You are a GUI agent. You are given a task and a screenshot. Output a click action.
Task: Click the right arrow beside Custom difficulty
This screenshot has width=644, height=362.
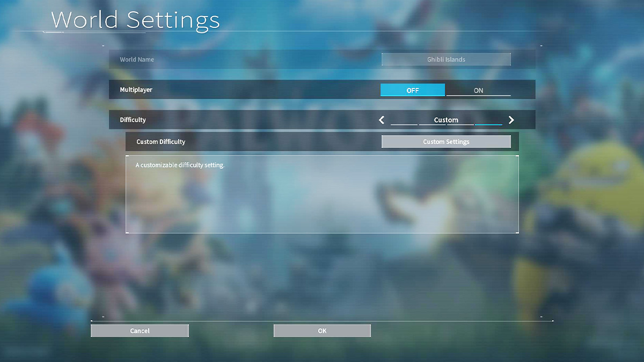tap(511, 120)
